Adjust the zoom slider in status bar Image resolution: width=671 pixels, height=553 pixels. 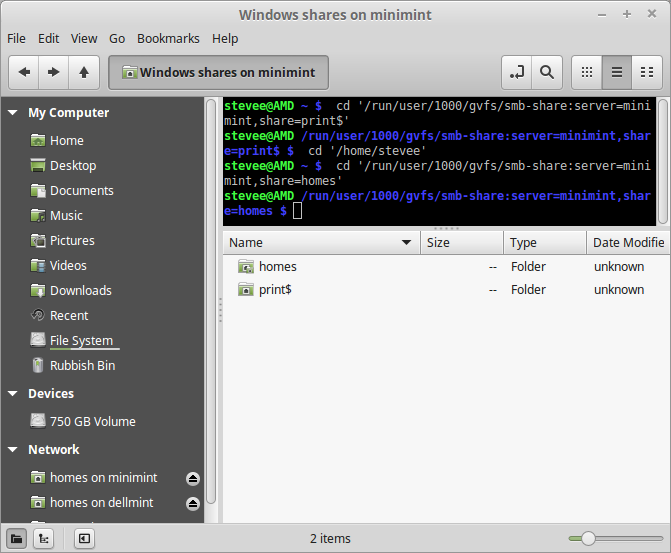point(588,538)
